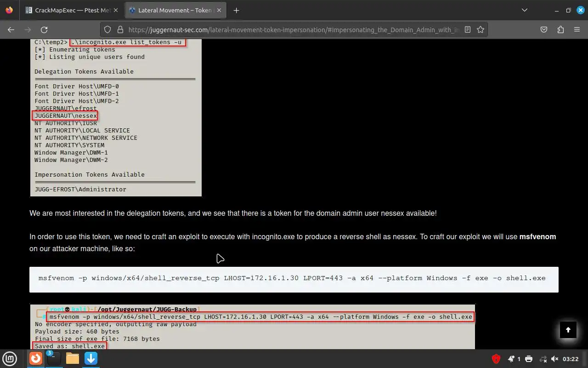The width and height of the screenshot is (588, 368).
Task: Open the Firefox View icon
Action: 9,10
